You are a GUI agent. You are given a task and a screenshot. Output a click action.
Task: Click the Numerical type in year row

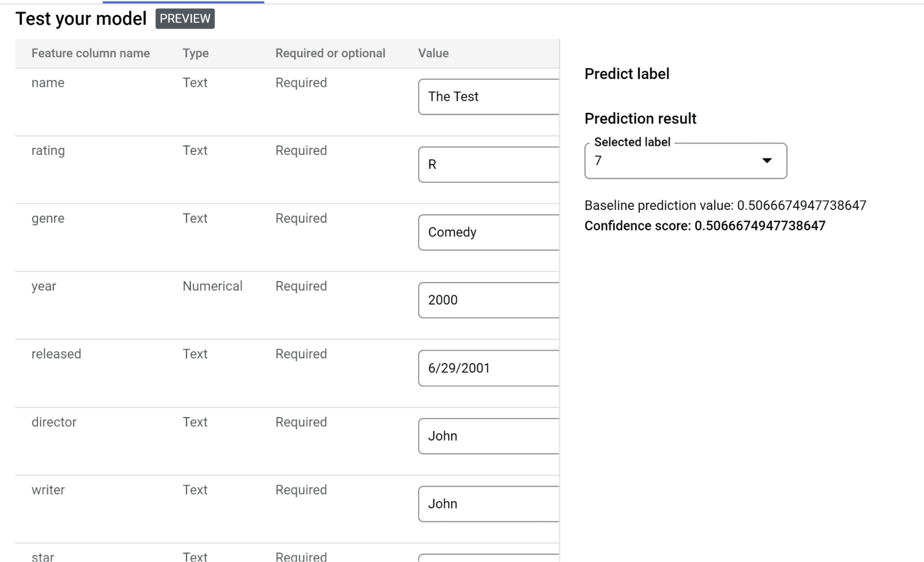pyautogui.click(x=212, y=286)
